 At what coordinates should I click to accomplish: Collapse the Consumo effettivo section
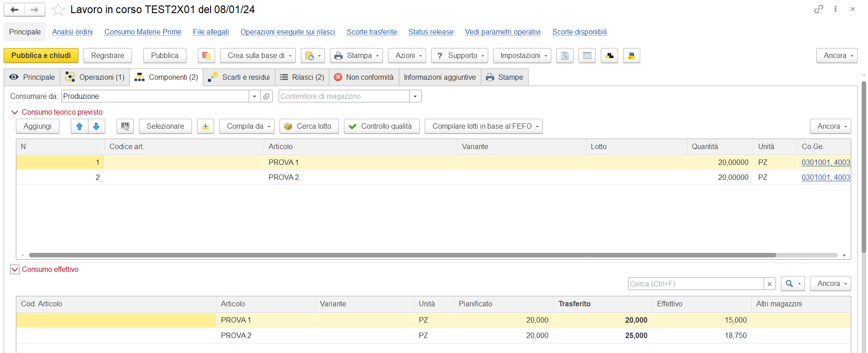coord(15,270)
